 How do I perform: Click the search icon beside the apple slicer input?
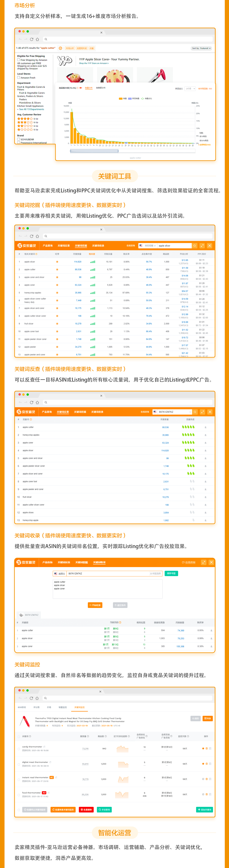194,246
